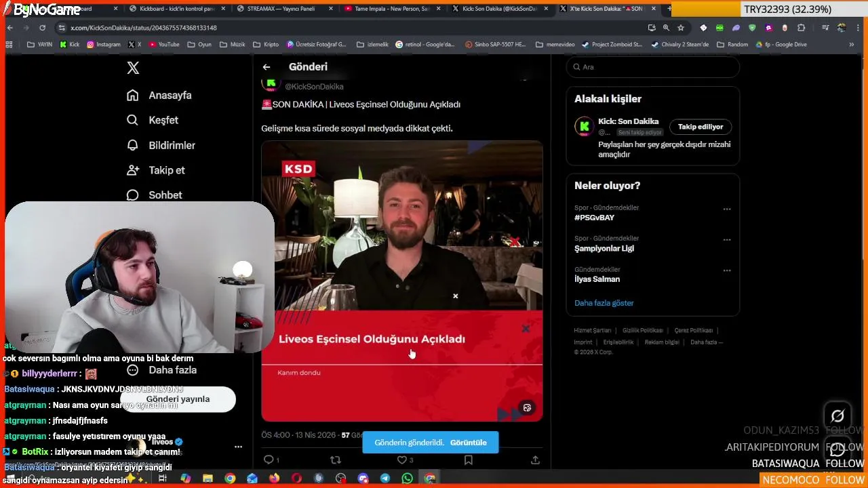This screenshot has width=868, height=488.
Task: Open the Instagram bookmark
Action: click(104, 45)
